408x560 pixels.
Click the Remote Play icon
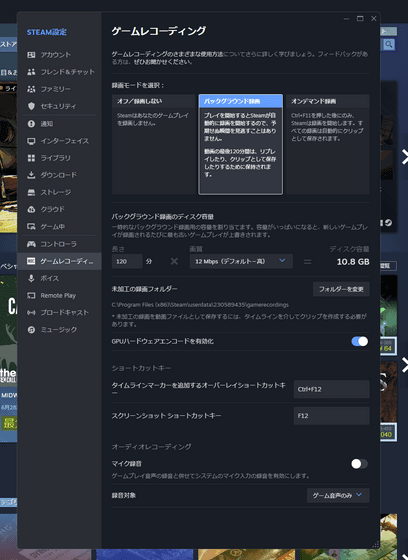31,295
